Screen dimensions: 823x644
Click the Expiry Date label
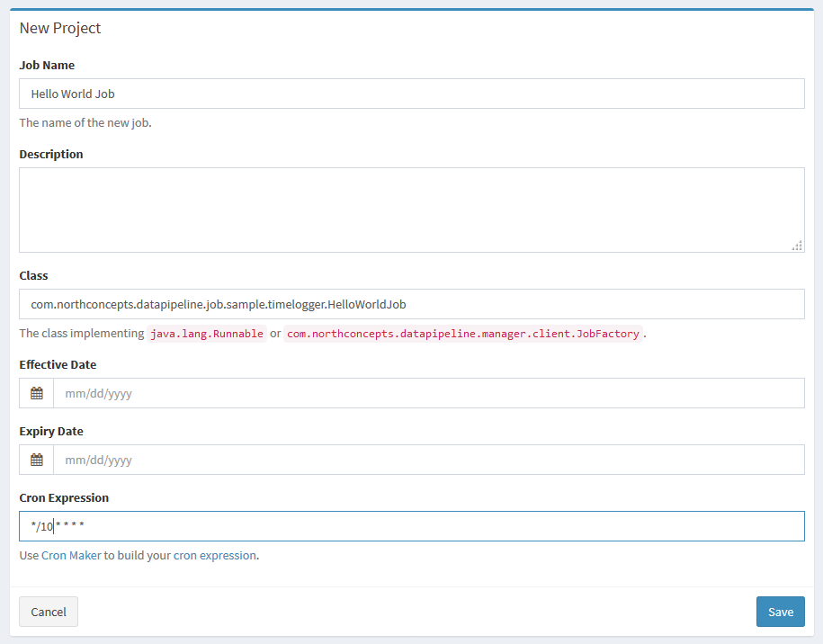pos(51,432)
